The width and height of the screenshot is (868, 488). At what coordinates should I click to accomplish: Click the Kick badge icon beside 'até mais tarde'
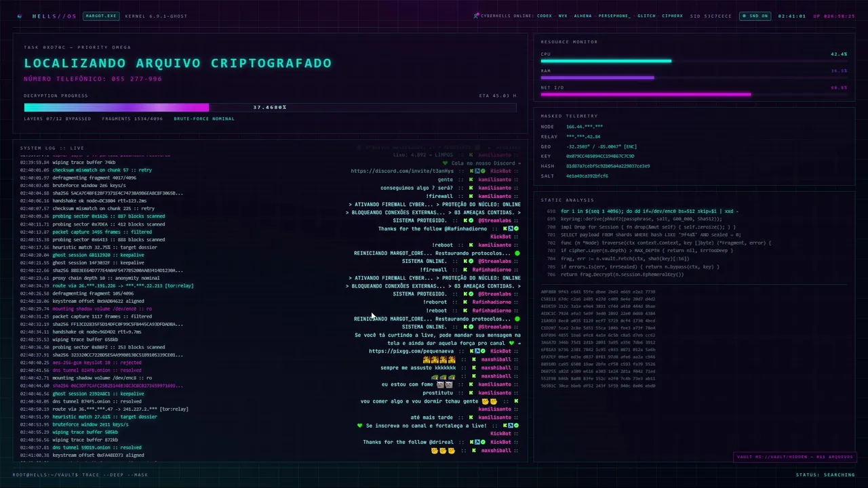tap(473, 418)
